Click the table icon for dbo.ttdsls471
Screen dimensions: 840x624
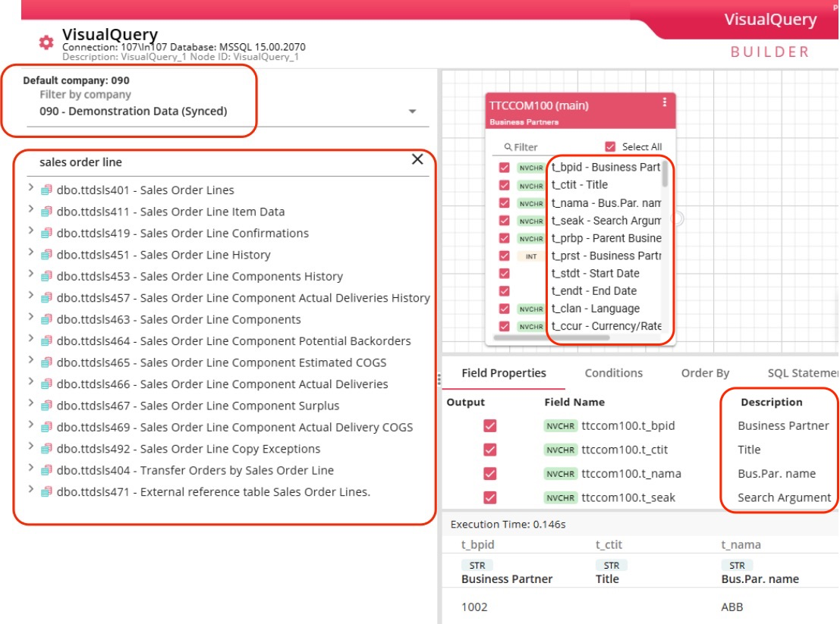46,492
